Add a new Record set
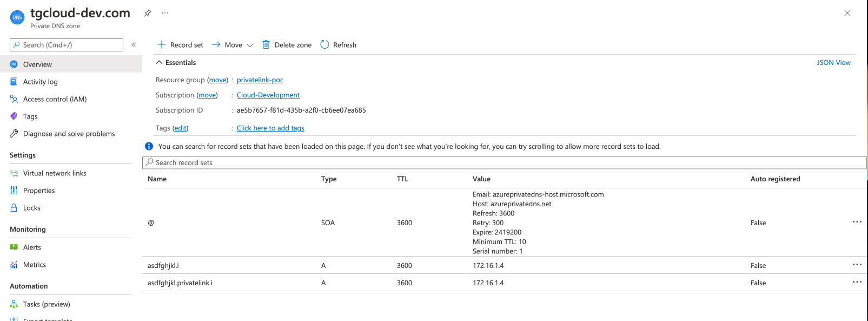Image resolution: width=868 pixels, height=321 pixels. [x=180, y=45]
